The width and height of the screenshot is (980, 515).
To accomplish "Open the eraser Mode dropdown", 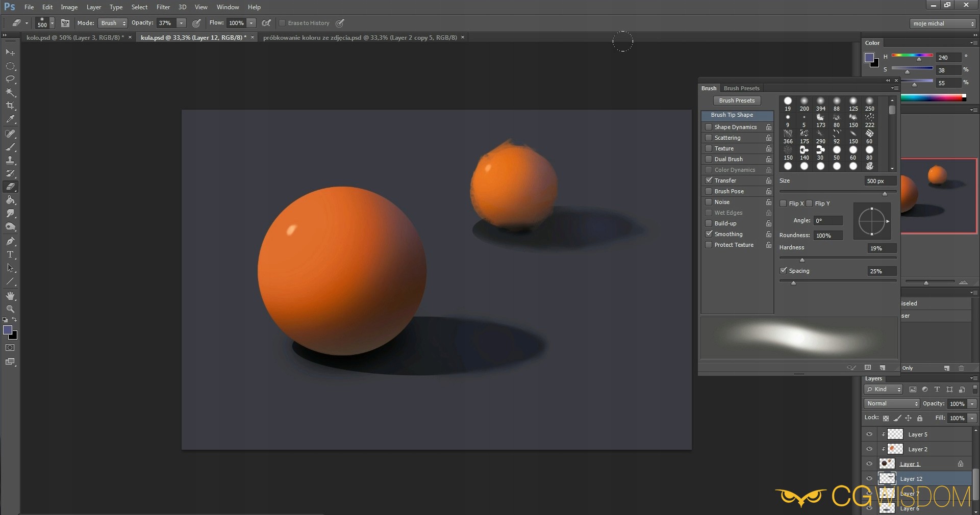I will pyautogui.click(x=113, y=23).
